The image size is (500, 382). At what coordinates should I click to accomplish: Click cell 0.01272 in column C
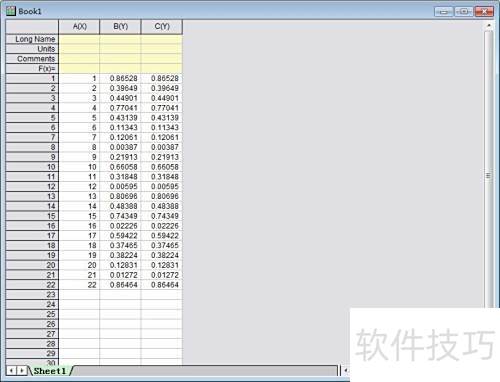click(x=162, y=275)
